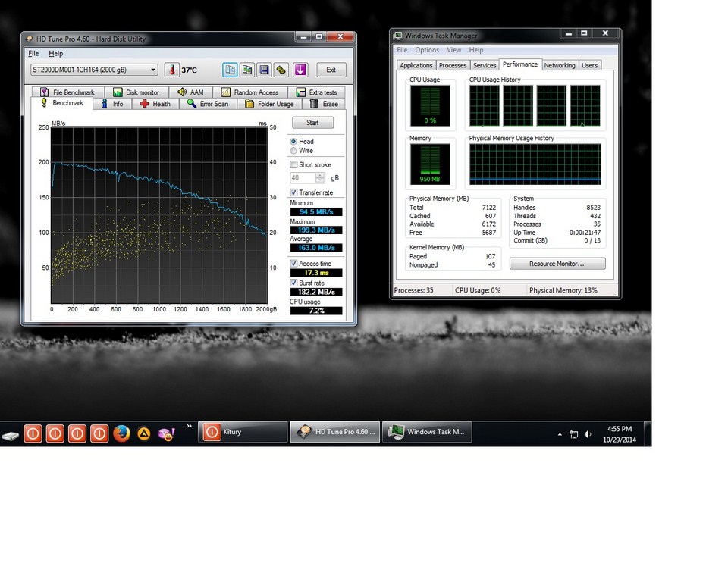Enable the Short stroke checkbox
728x582 pixels.
click(x=294, y=164)
